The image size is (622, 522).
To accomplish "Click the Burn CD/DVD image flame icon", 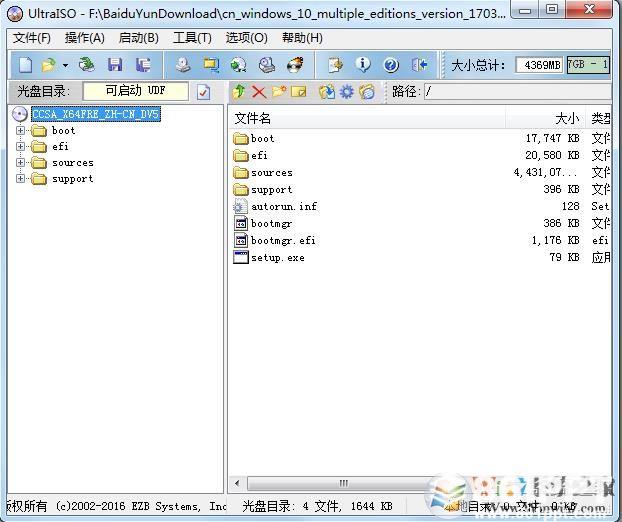I will tap(295, 65).
